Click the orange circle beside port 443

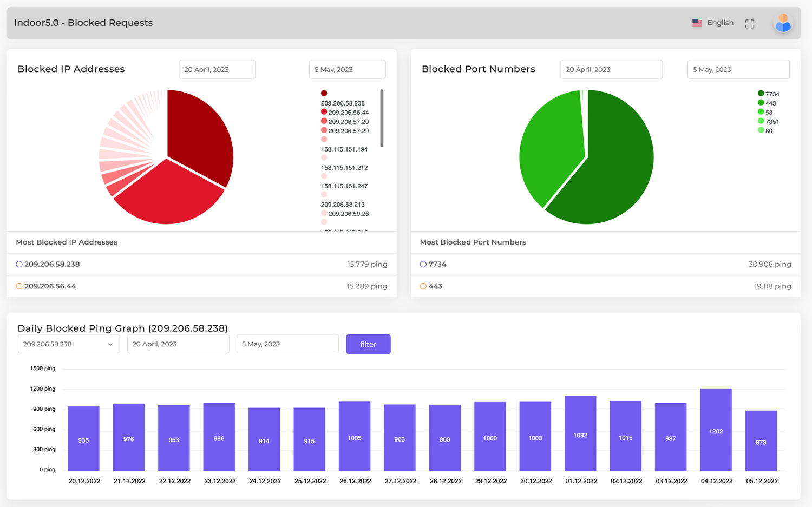point(423,286)
